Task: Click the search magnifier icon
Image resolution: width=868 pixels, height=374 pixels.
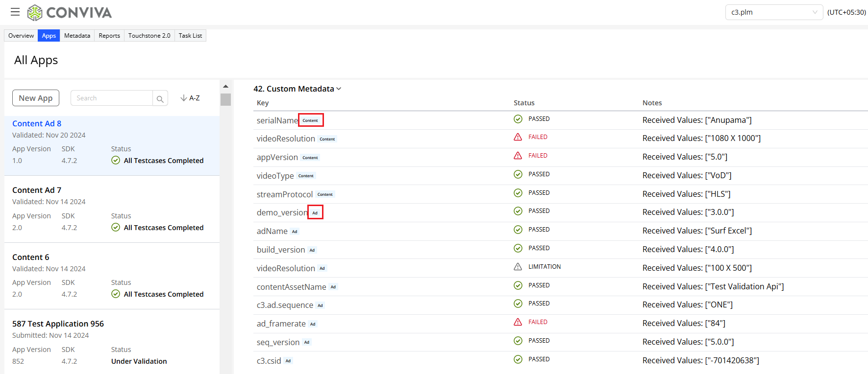Action: coord(160,98)
